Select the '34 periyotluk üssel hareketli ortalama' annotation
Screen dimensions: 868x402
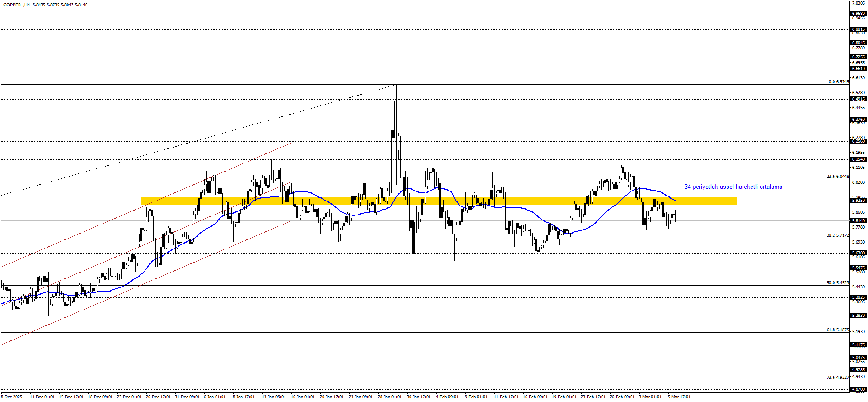733,187
